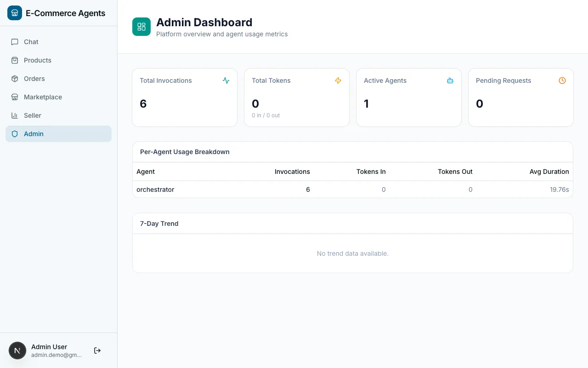This screenshot has width=588, height=368.
Task: Click the Chat speech bubble icon
Action: coord(15,42)
